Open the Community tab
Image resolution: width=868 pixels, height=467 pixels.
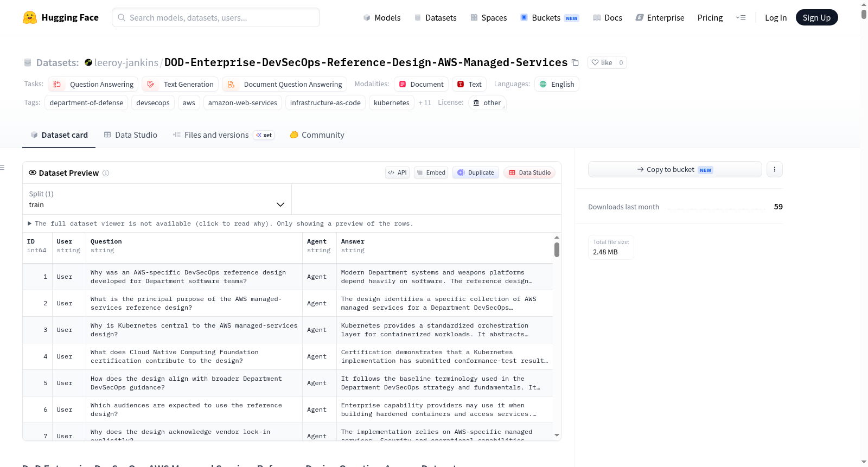pos(317,135)
